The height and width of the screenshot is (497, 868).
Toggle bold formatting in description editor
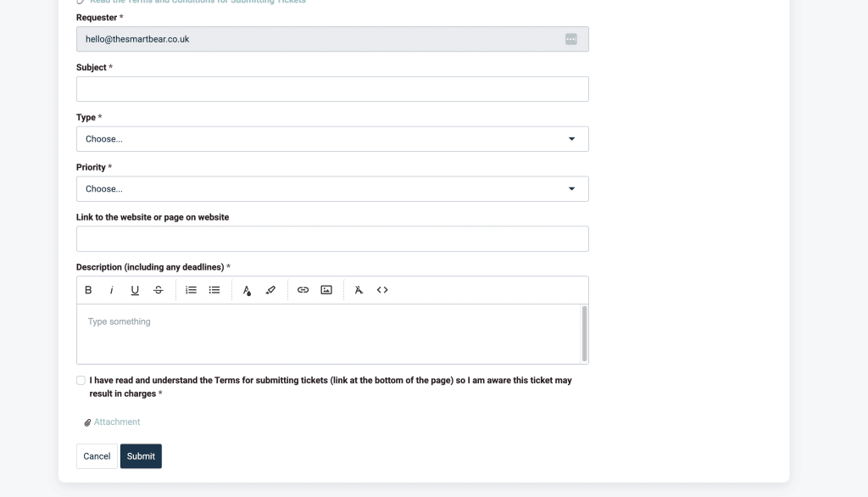click(88, 290)
